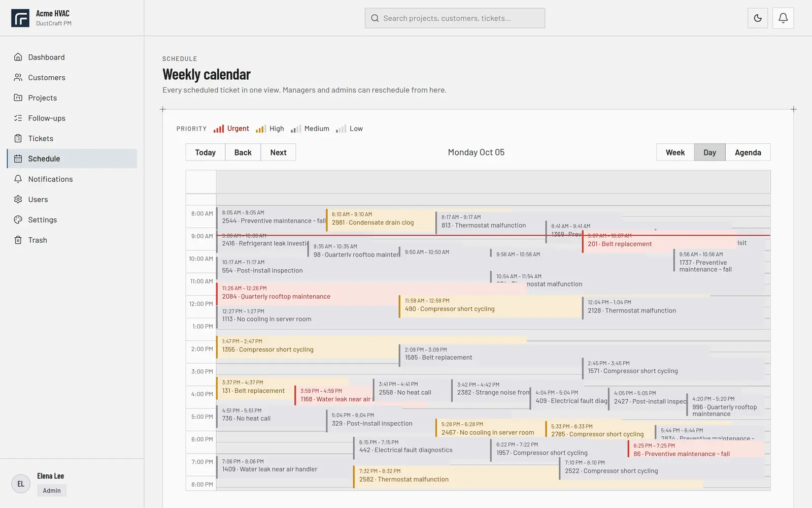
Task: Switch to the Agenda view
Action: (x=748, y=152)
